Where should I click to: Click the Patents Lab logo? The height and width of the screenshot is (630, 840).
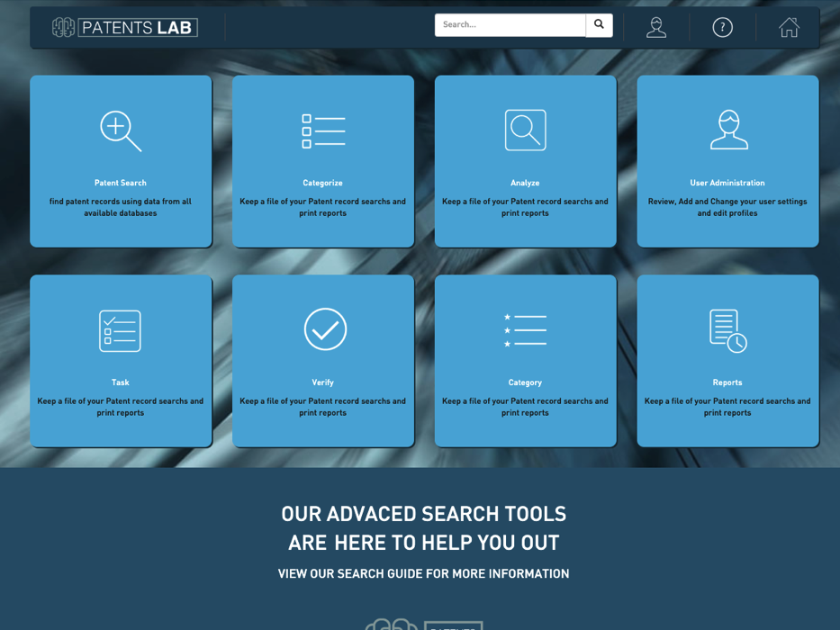tap(125, 27)
